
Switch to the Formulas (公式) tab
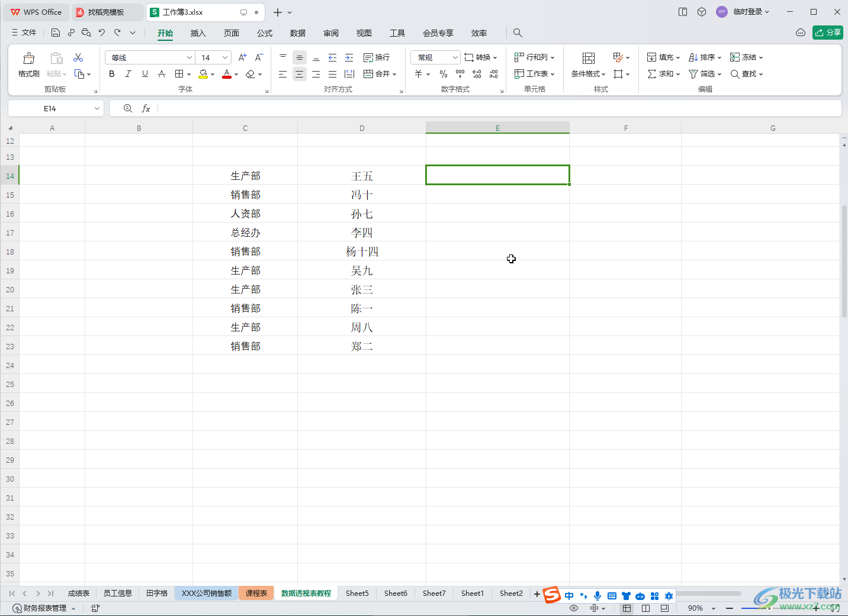pos(265,33)
